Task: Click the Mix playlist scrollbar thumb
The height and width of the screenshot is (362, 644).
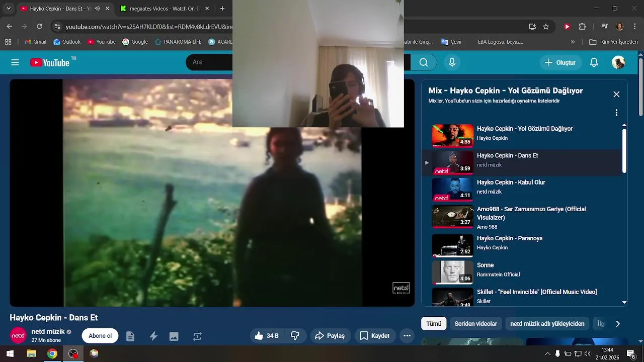Action: pyautogui.click(x=624, y=151)
